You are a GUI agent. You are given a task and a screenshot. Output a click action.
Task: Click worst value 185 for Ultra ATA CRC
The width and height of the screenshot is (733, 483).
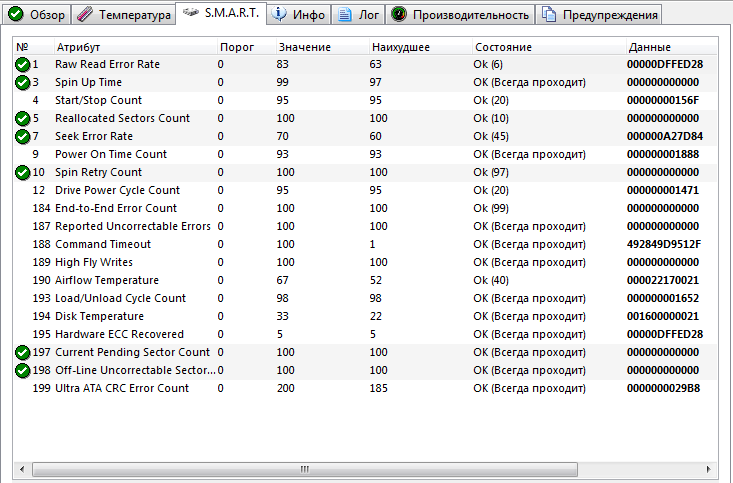tap(379, 389)
